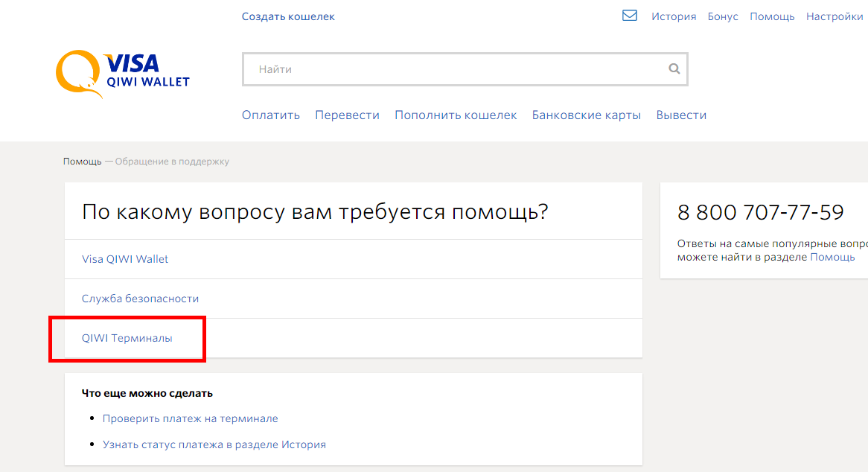Go to the Оплатить section
This screenshot has height=472, width=868.
[271, 115]
